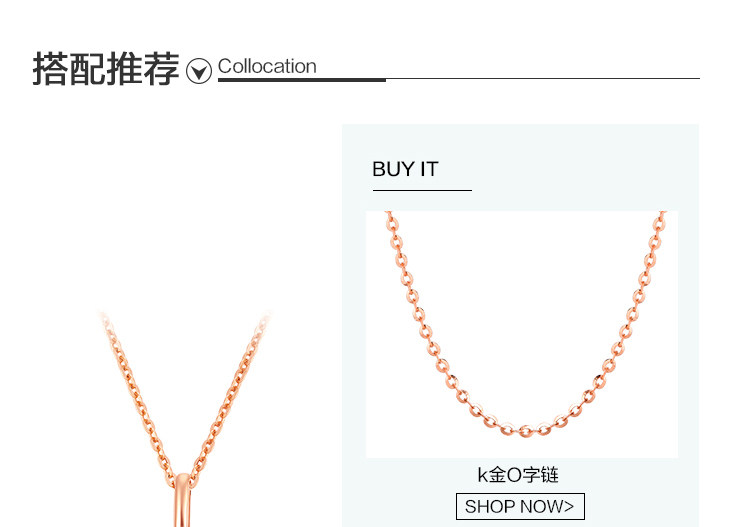Click the right chain strand of the pendant necklace

[230, 395]
